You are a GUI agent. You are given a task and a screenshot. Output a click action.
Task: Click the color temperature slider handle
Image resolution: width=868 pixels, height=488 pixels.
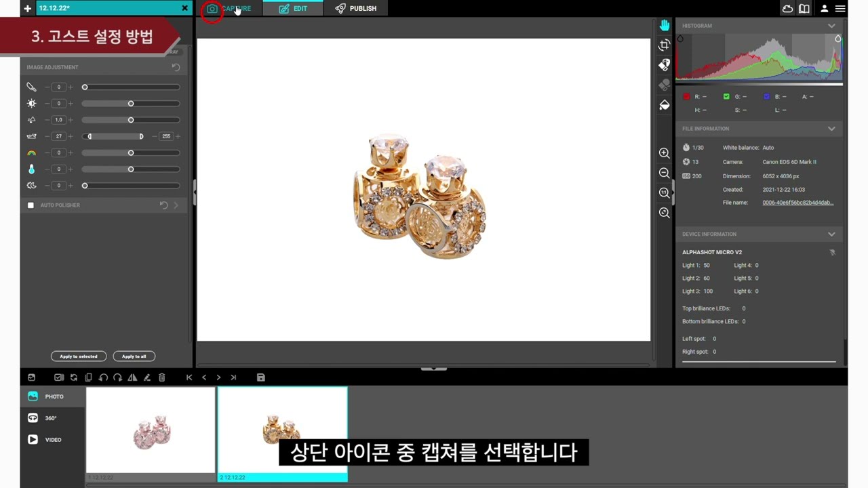click(131, 169)
